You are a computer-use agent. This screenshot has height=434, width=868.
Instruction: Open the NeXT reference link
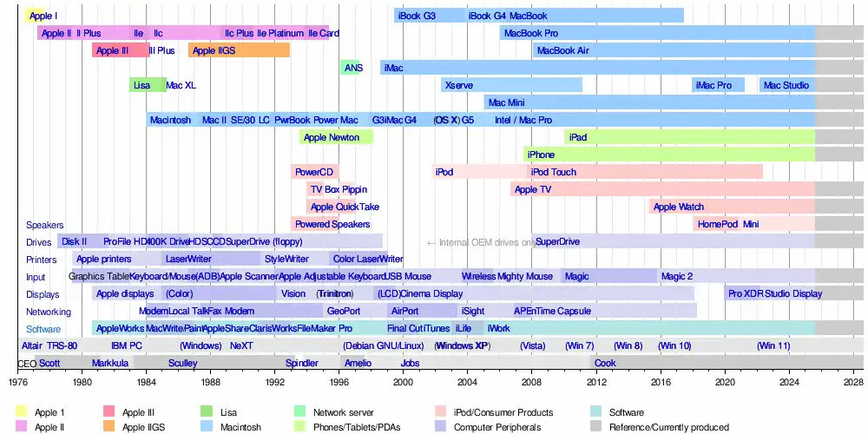pos(241,345)
